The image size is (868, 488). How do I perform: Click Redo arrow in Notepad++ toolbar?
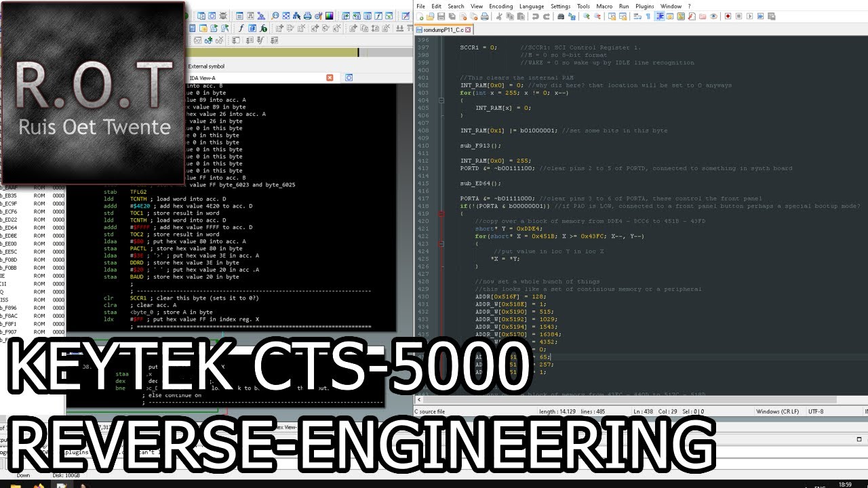(x=547, y=16)
